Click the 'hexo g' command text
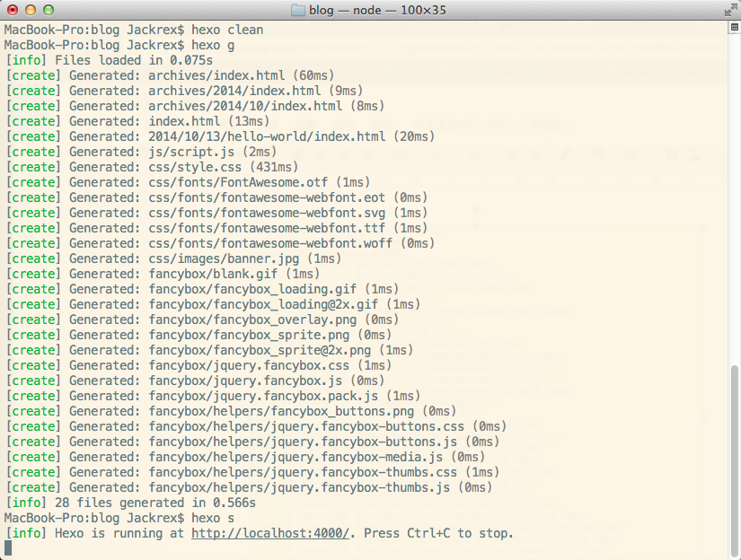The height and width of the screenshot is (560, 741). [x=213, y=45]
